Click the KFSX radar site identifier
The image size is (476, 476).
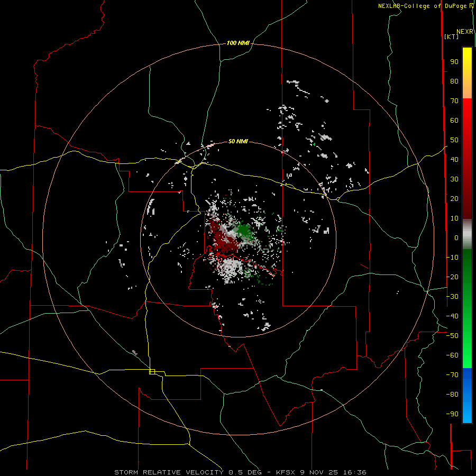pyautogui.click(x=286, y=472)
